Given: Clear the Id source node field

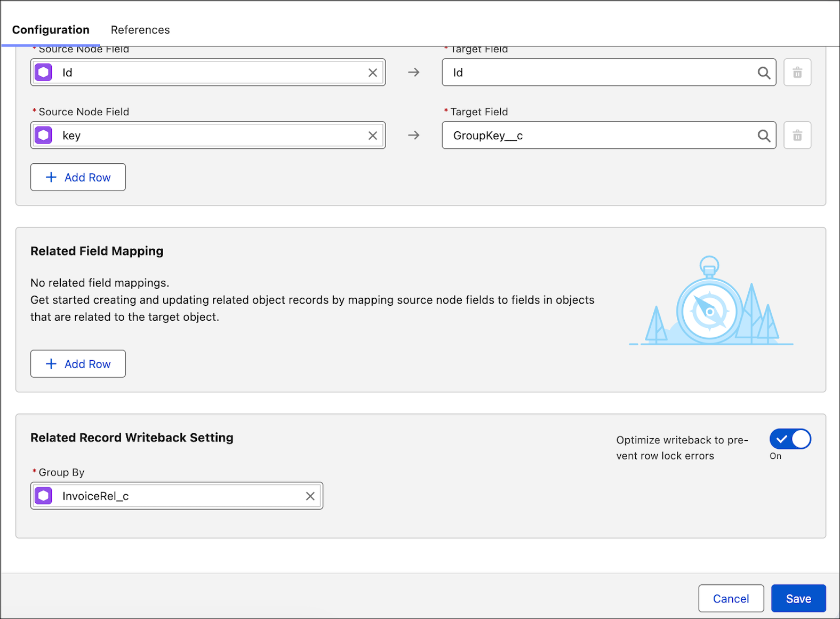Looking at the screenshot, I should tap(372, 73).
